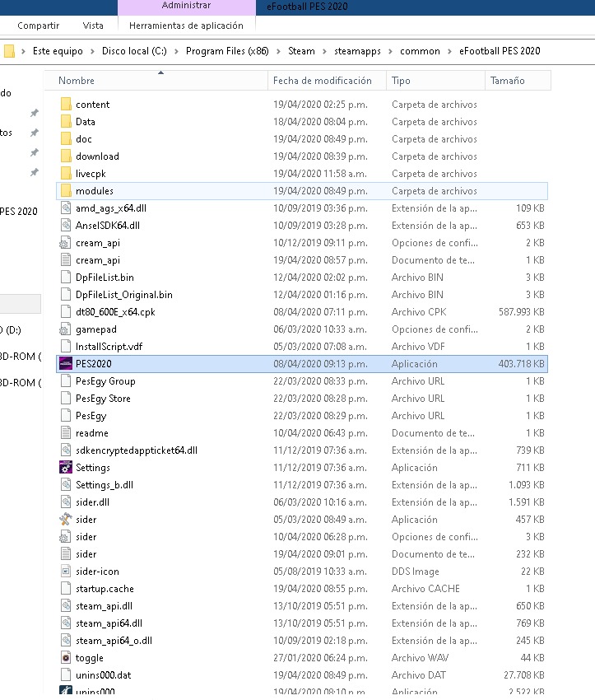Expand the chevron before Este equipo
Screen dimensions: 595x700
pyautogui.click(x=23, y=51)
